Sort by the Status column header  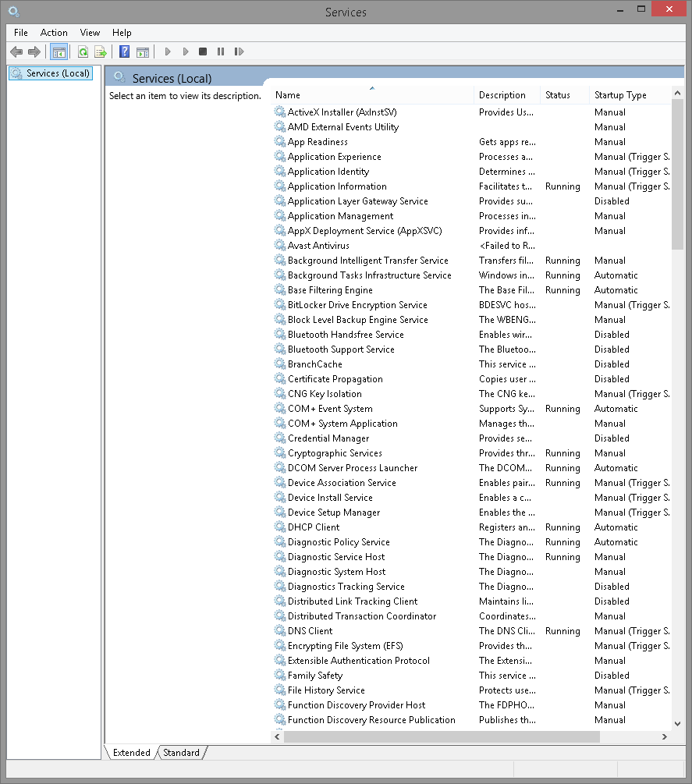[565, 95]
